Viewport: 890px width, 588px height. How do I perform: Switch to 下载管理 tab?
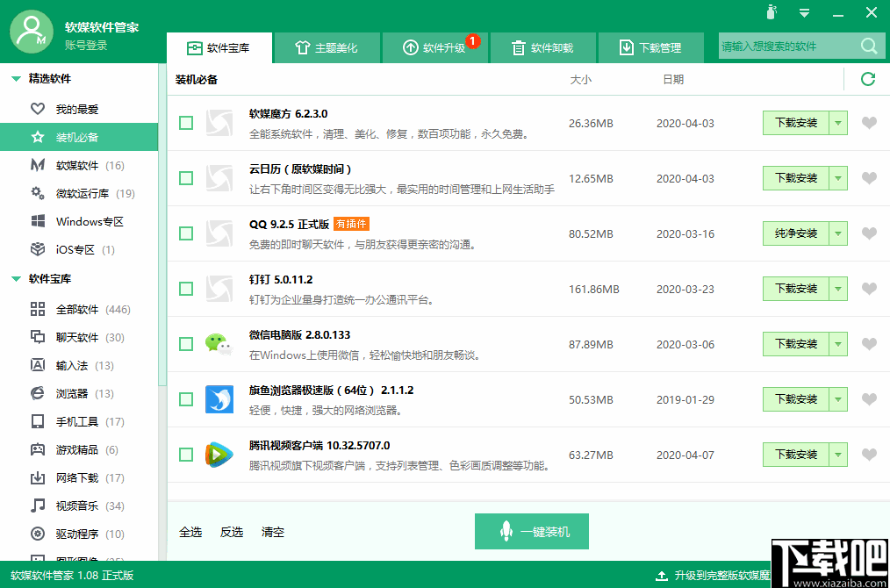pos(650,47)
